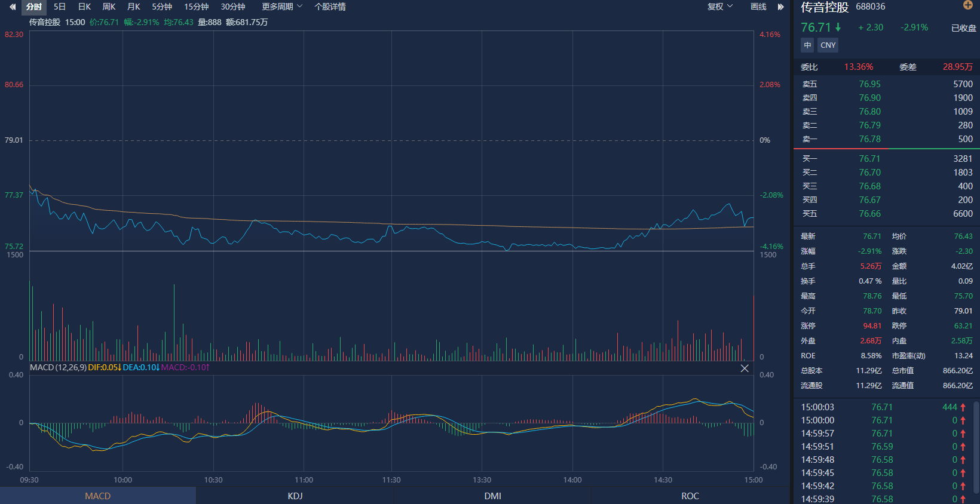Screen dimensions: 980x504
Task: Open the 更多周期 dropdown
Action: (281, 7)
